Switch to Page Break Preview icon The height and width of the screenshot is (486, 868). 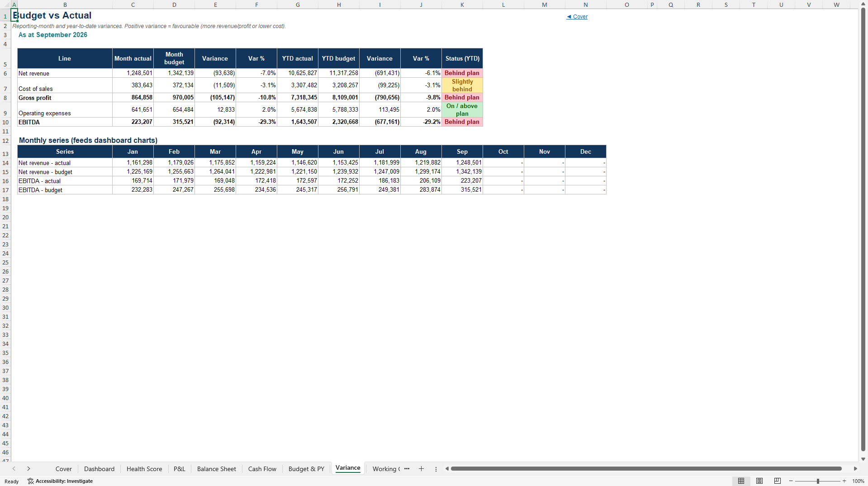coord(778,481)
